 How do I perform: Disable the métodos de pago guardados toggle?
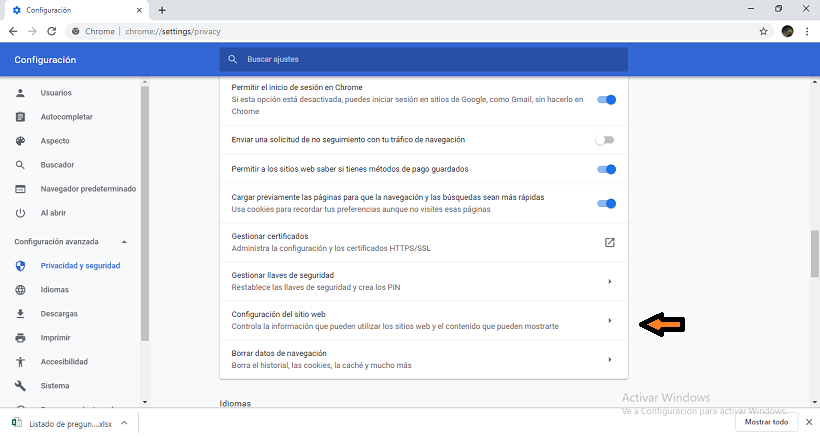pos(606,169)
